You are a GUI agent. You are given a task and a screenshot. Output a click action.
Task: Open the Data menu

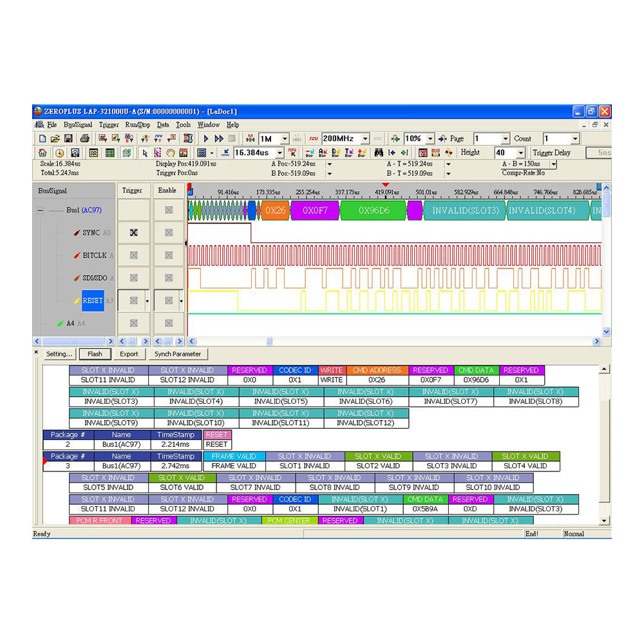tap(163, 125)
